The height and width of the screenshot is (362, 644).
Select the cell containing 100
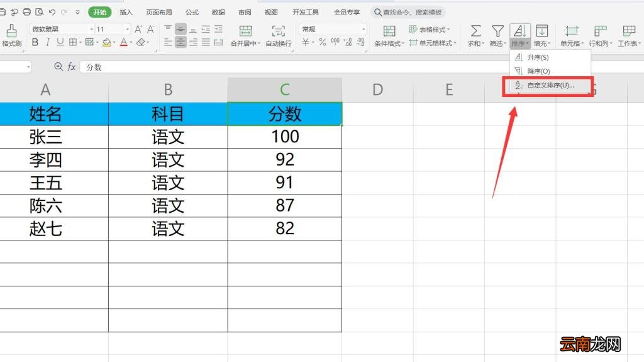[285, 137]
